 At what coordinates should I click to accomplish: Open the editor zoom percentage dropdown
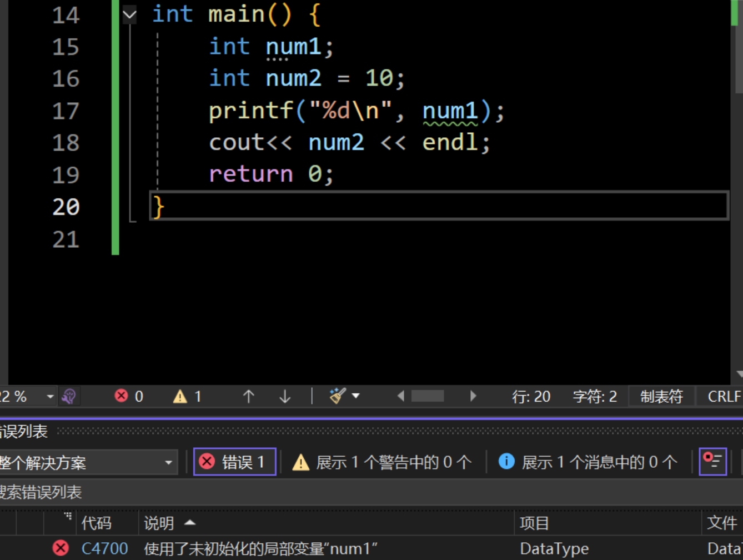50,397
